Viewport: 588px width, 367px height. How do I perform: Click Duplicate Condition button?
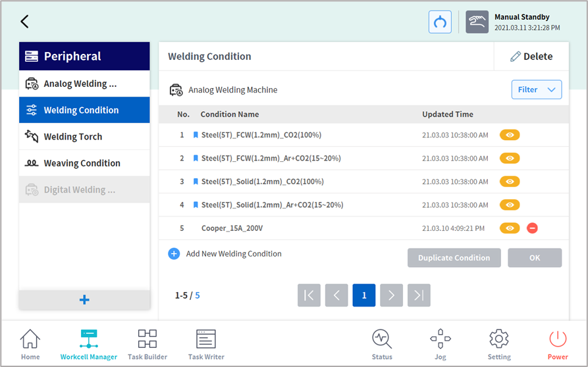click(x=454, y=258)
